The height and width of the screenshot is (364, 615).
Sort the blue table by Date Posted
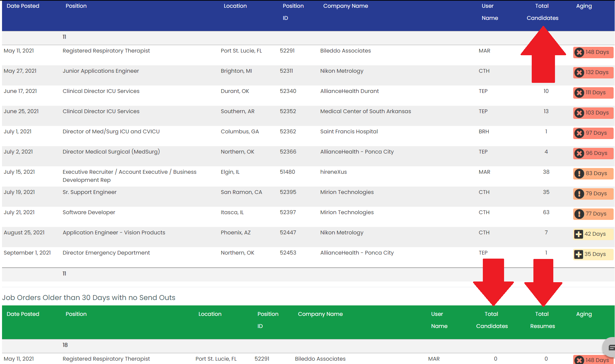tap(23, 6)
